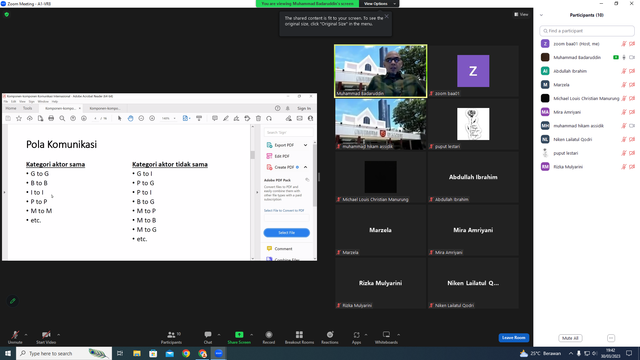Click the Windows taskbar search box

point(64,353)
